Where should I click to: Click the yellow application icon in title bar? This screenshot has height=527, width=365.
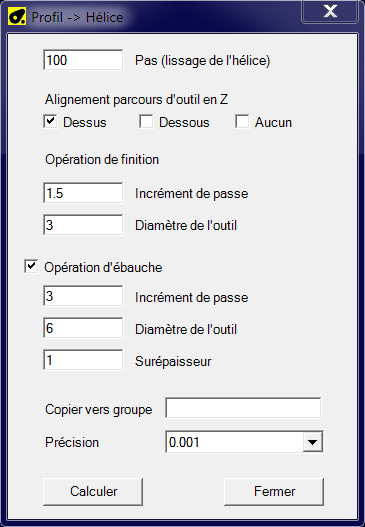coord(17,17)
